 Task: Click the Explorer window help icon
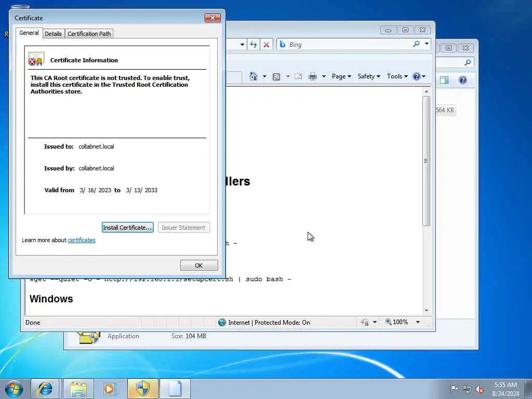coord(463,80)
